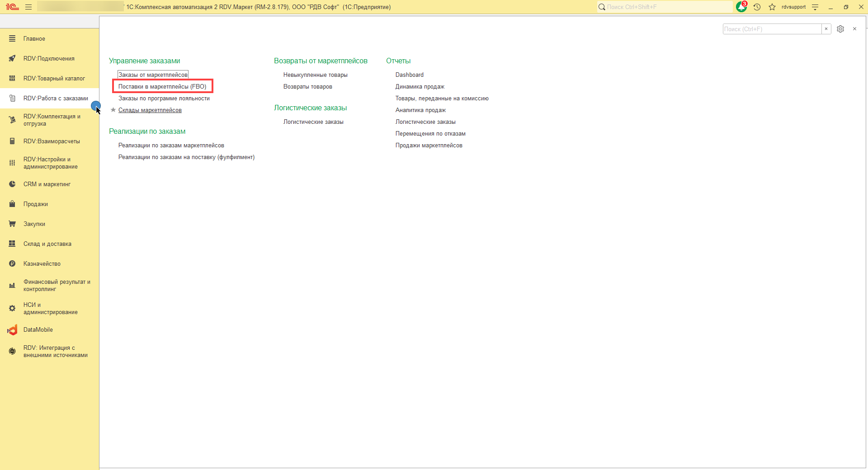Click the Главное list icon
The width and height of the screenshot is (868, 470).
[12, 39]
